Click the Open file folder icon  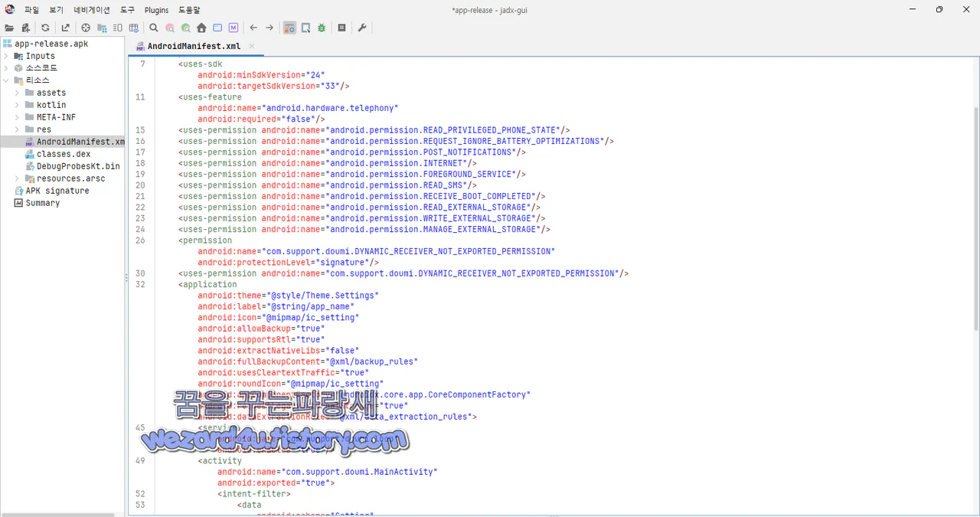tap(9, 28)
